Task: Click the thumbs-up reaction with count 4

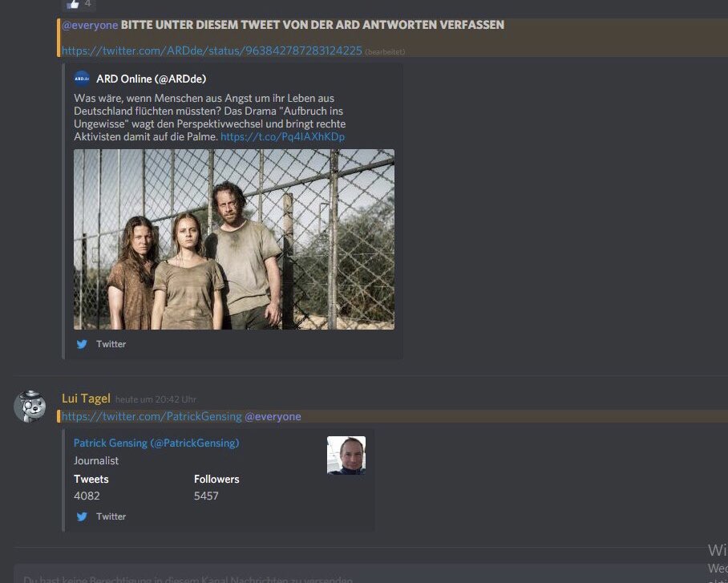Action: coord(79,4)
